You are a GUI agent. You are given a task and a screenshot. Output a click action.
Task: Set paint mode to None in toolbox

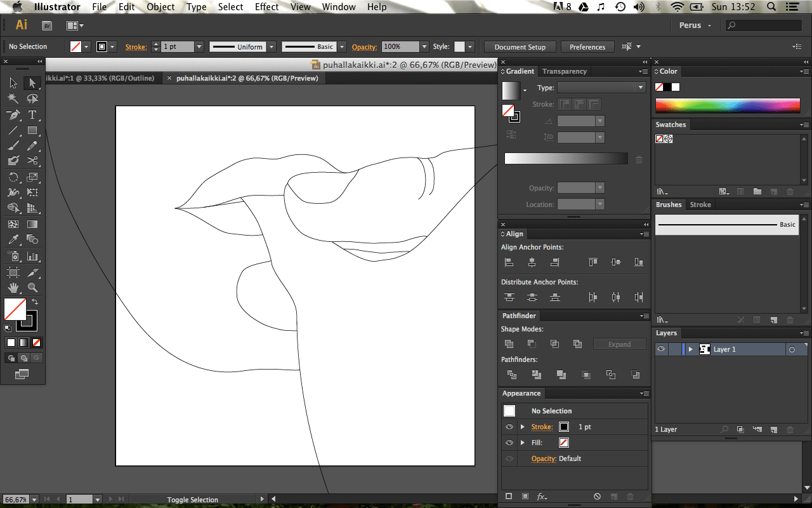pos(36,342)
